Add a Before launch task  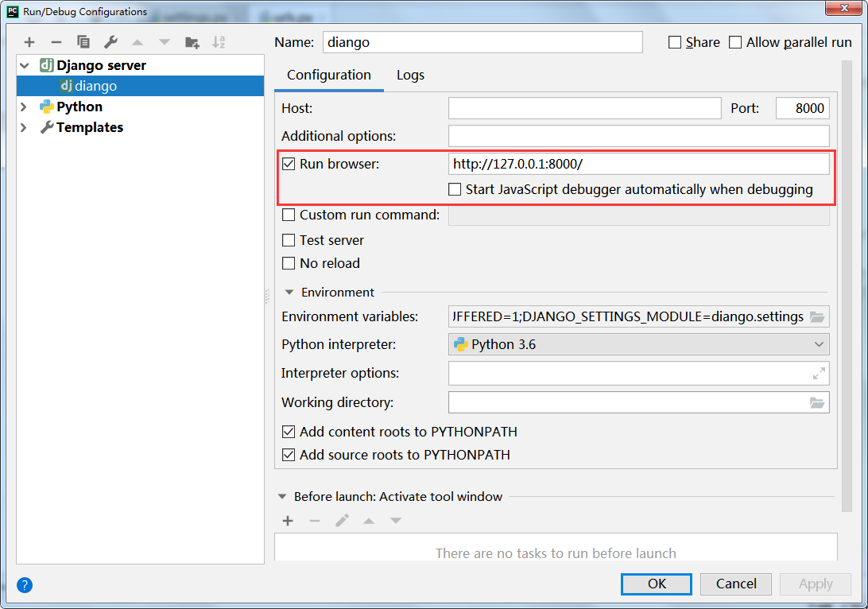(x=287, y=521)
